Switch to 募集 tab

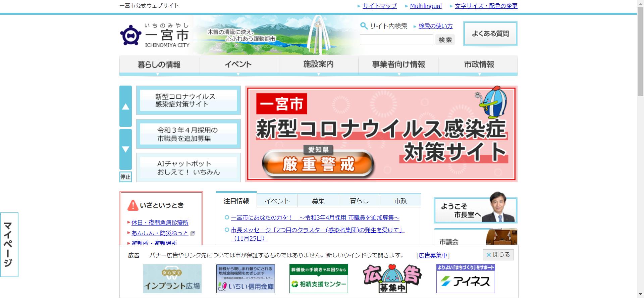pos(318,201)
